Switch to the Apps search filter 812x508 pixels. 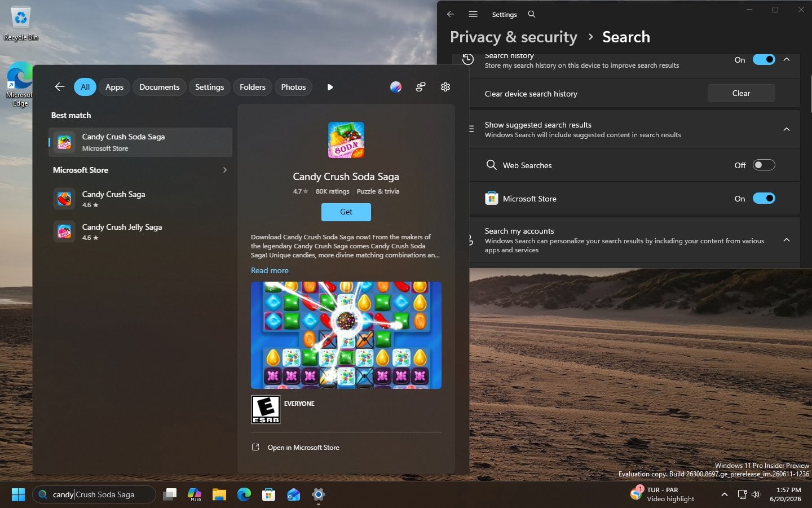(x=114, y=87)
